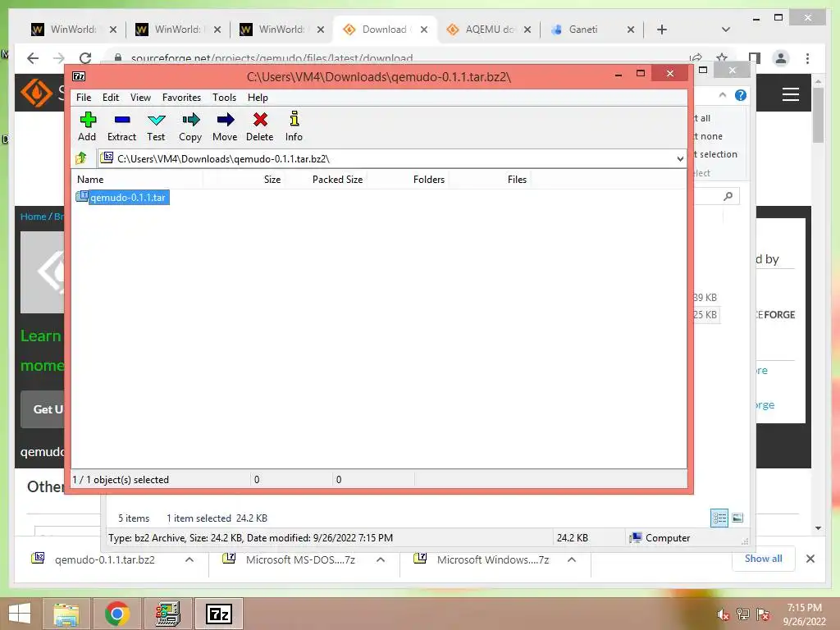The height and width of the screenshot is (630, 840).
Task: Open Chrome tab search dropdown
Action: 725,30
